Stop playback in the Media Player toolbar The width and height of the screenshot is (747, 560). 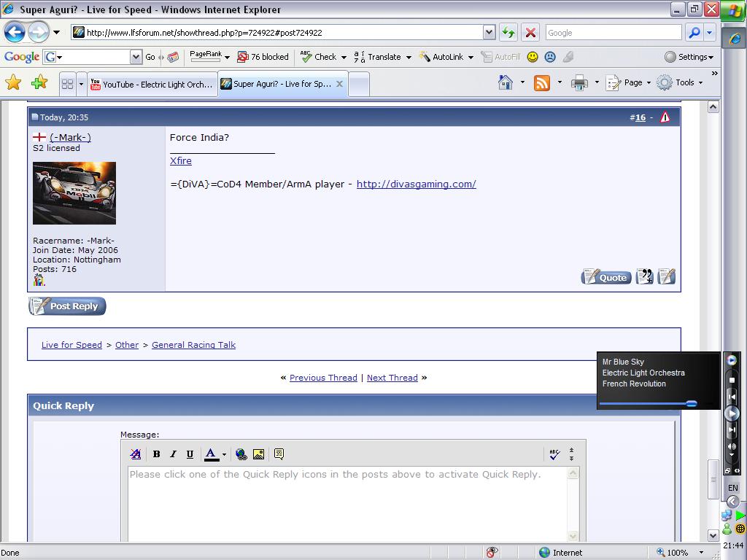coord(732,380)
